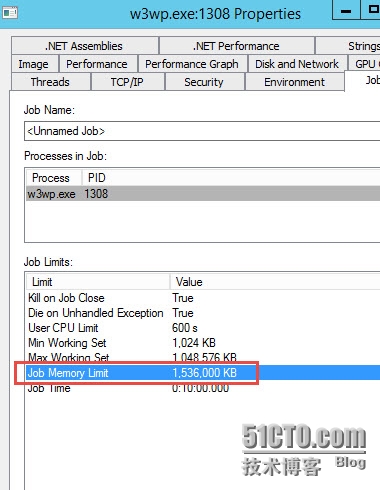Switch to the GPU tab
380x490 pixels.
click(x=365, y=64)
